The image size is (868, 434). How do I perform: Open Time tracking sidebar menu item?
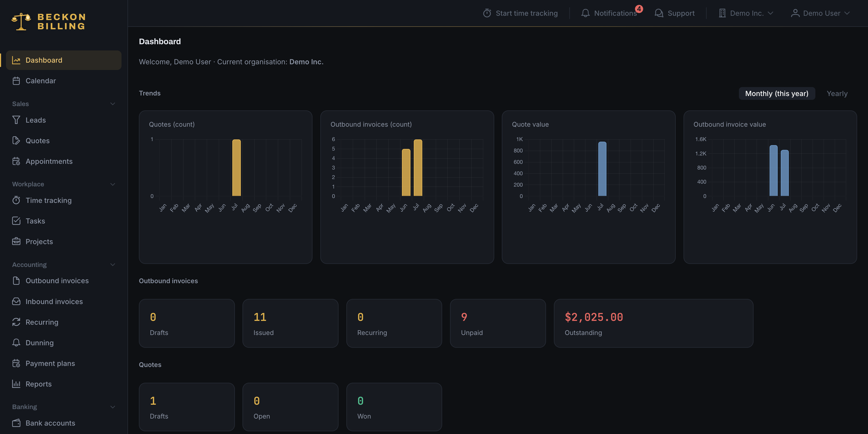tap(64, 200)
